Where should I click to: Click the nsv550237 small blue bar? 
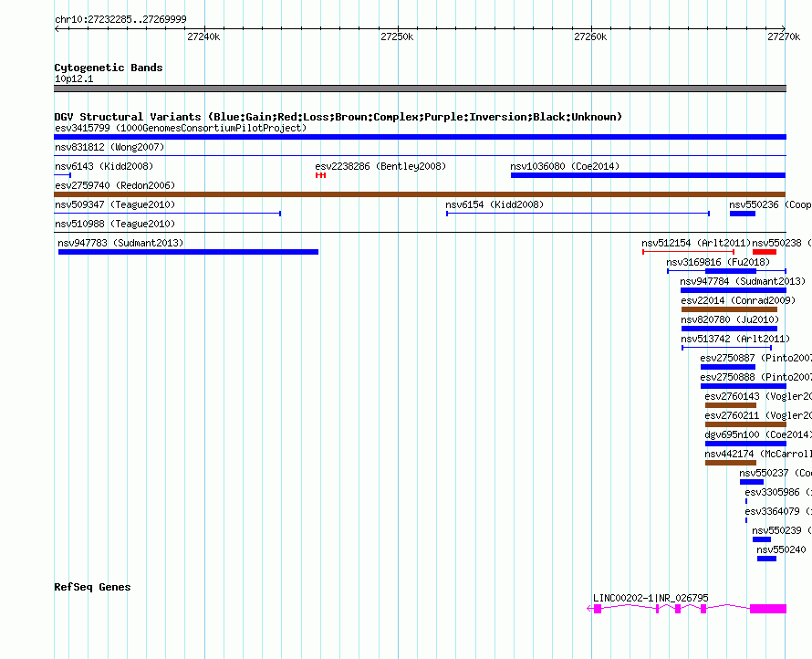(752, 482)
